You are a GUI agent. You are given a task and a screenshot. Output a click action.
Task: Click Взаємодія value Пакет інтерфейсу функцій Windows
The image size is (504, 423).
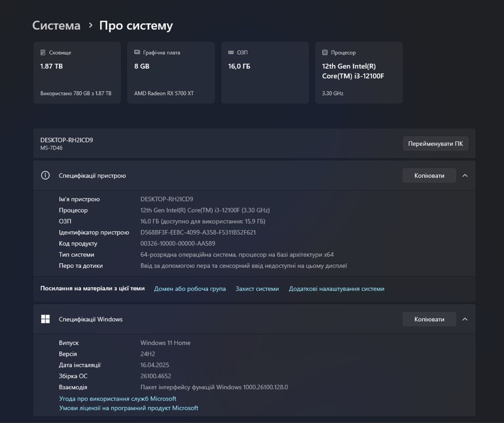(x=214, y=387)
